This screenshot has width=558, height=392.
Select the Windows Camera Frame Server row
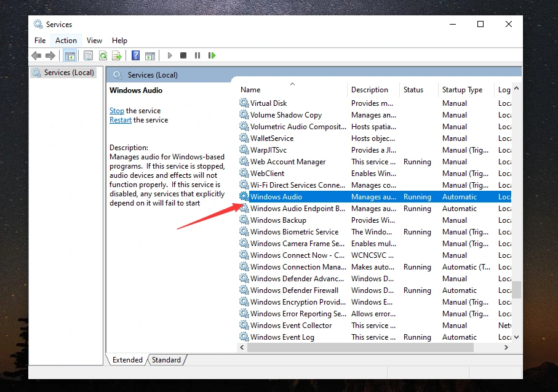pyautogui.click(x=375, y=244)
